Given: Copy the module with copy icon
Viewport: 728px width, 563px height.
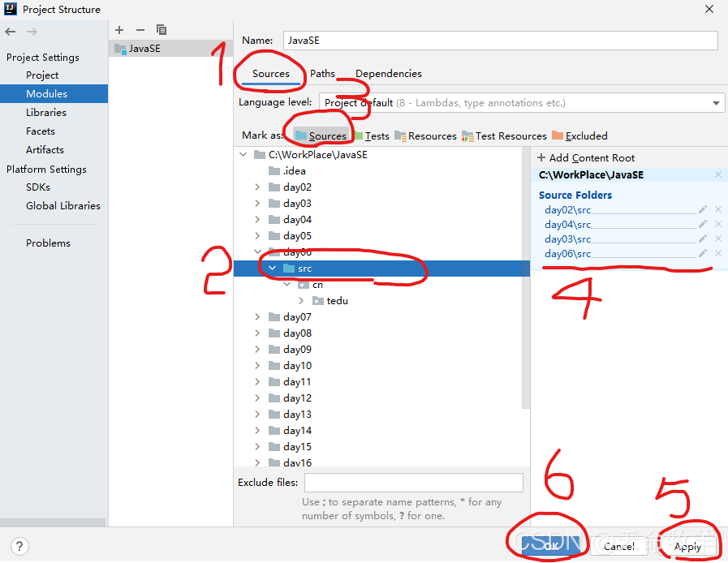Looking at the screenshot, I should tap(162, 30).
